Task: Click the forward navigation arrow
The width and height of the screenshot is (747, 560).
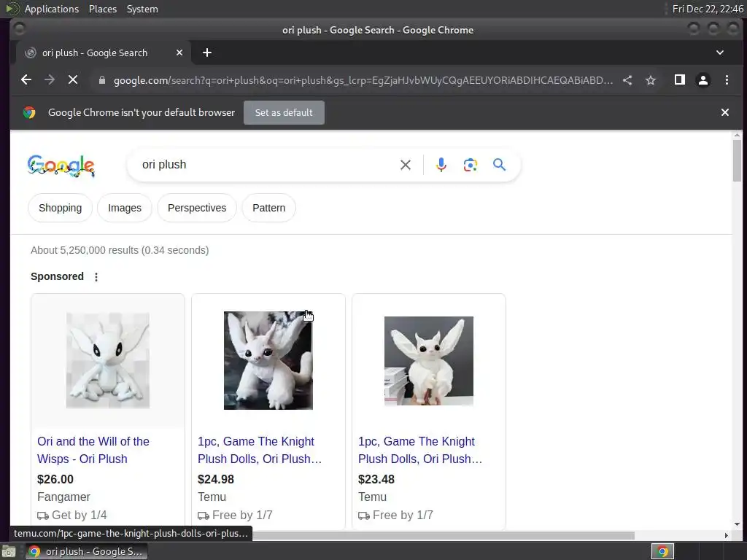Action: pos(50,80)
